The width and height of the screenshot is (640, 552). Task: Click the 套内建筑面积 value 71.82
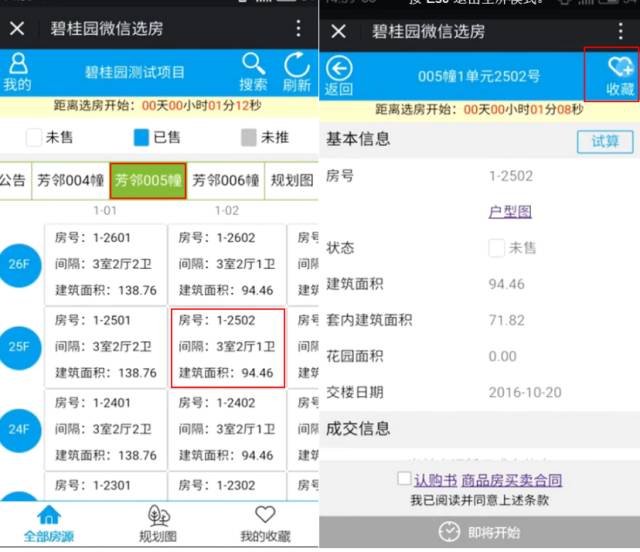click(507, 320)
